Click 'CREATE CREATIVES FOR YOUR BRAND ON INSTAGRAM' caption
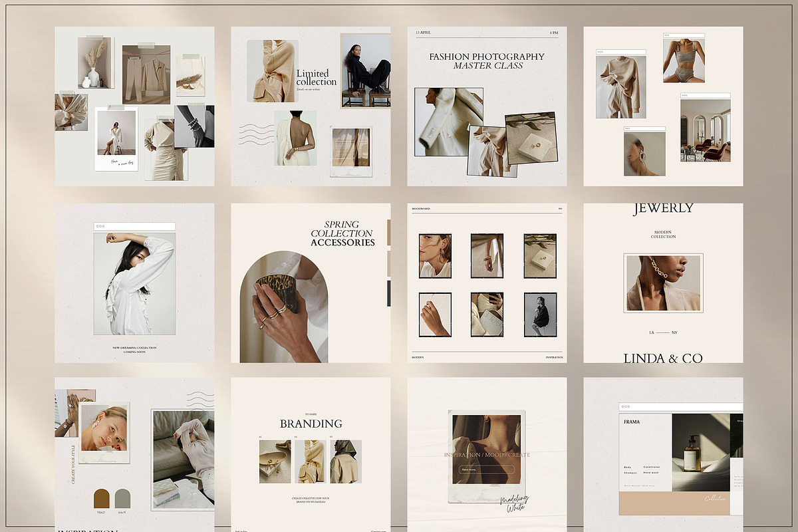 click(x=311, y=499)
